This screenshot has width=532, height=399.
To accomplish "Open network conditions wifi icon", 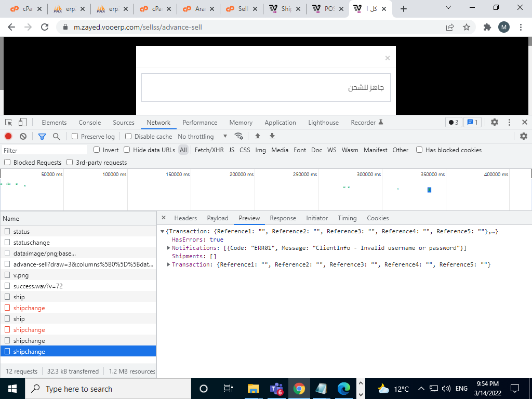I will [239, 136].
